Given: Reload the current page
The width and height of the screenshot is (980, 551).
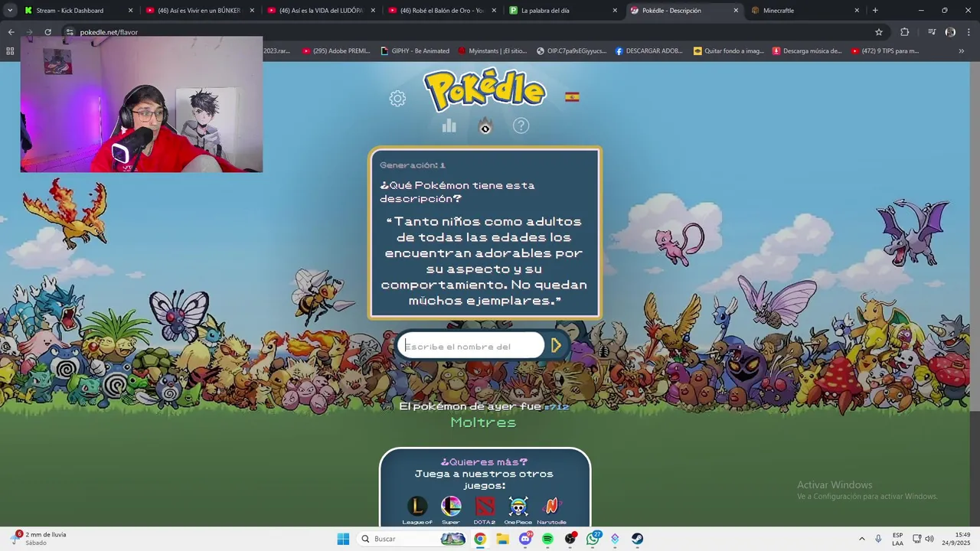Looking at the screenshot, I should pos(47,32).
